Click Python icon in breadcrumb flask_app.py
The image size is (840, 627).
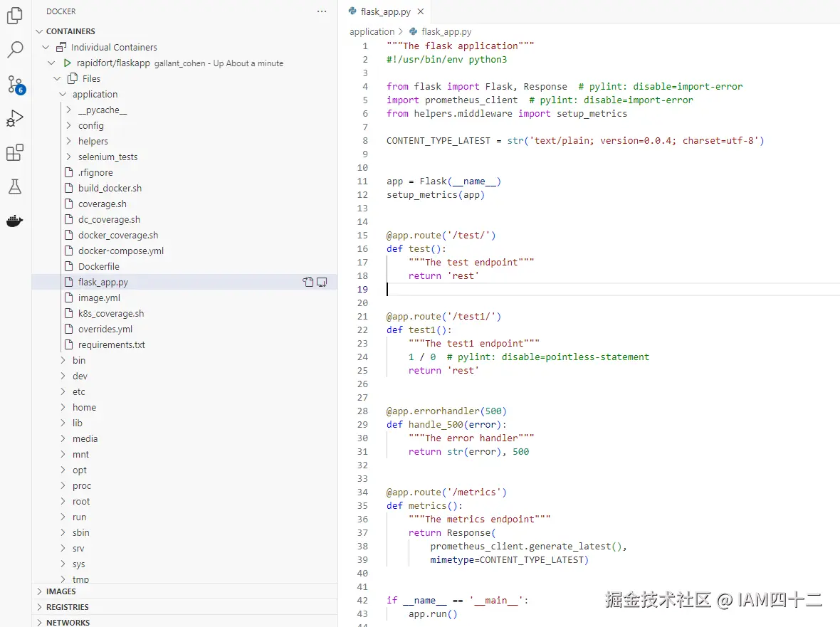pyautogui.click(x=414, y=31)
